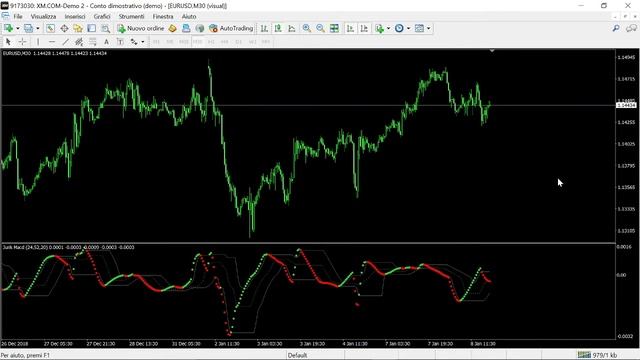Click the Nuovo ordine button
Viewport: 640px width, 360px height.
pos(141,28)
